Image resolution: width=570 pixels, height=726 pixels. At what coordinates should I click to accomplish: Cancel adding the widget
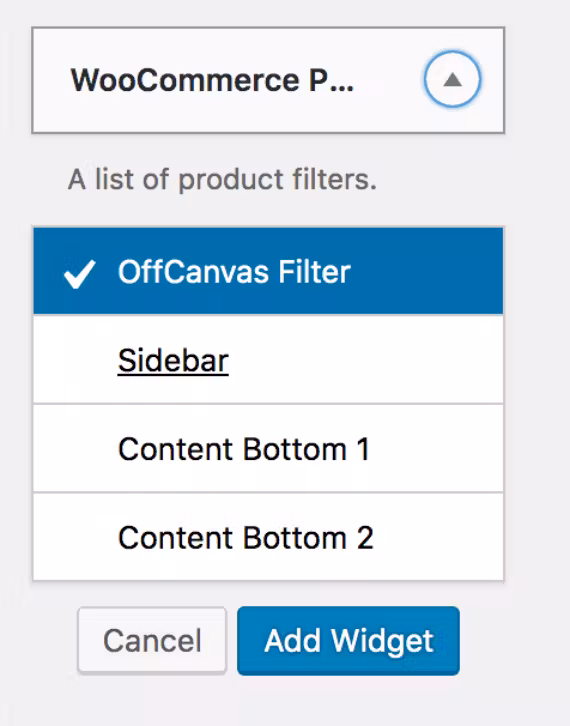tap(152, 640)
